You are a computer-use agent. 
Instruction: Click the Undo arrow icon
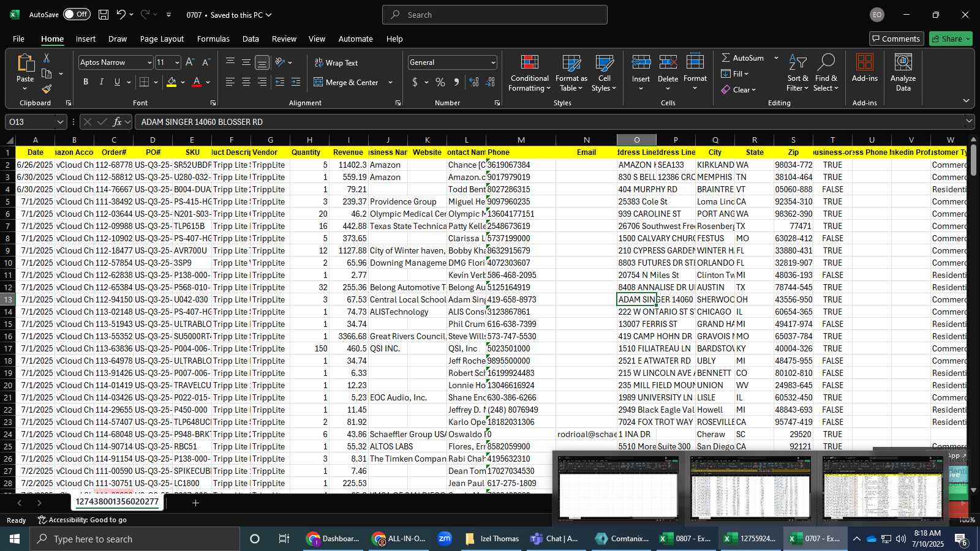[121, 15]
